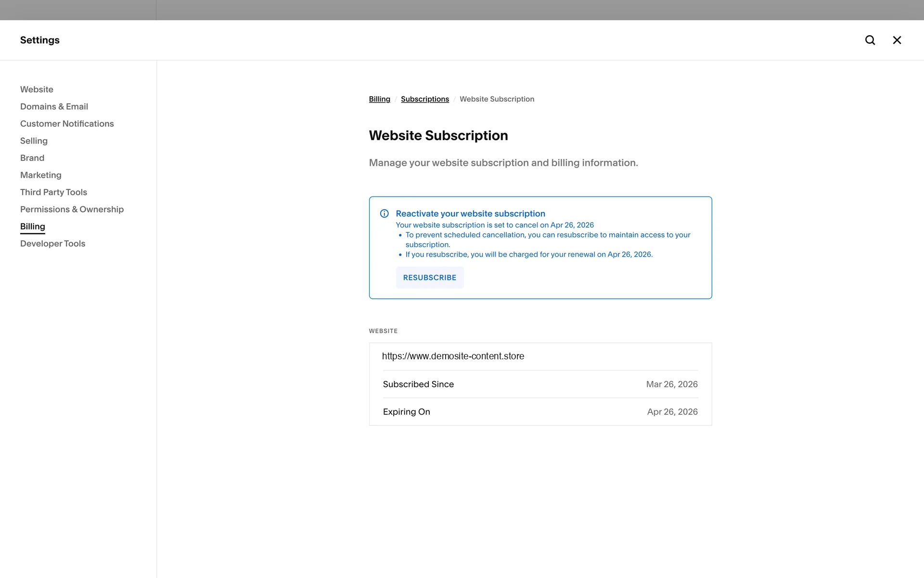Select Selling in the sidebar
Screen dimensions: 924x578
point(34,141)
